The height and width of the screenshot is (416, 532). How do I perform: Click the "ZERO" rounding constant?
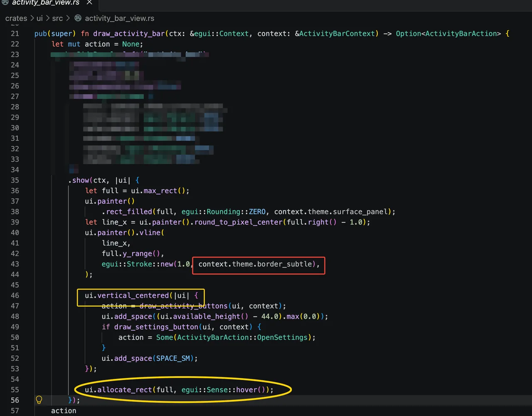(257, 212)
